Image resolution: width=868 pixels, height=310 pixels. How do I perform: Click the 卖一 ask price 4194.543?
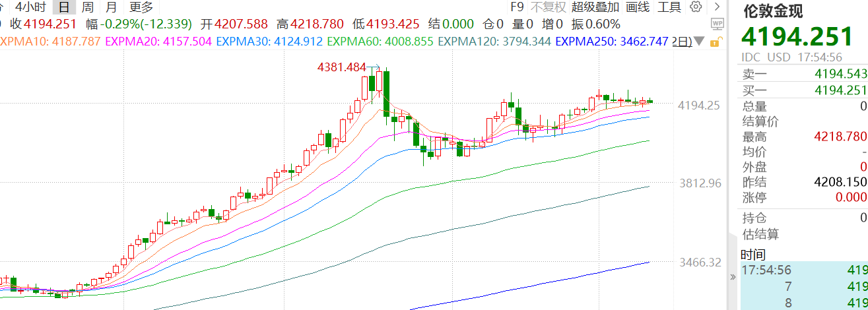tap(840, 75)
